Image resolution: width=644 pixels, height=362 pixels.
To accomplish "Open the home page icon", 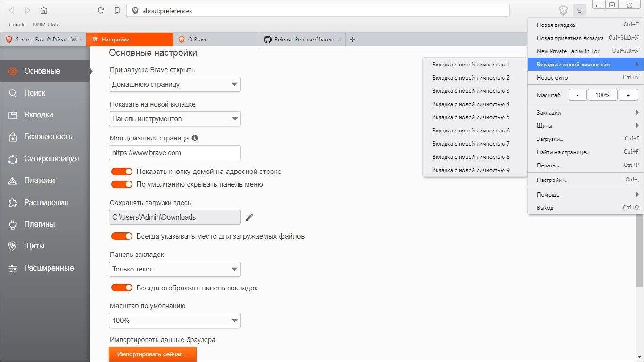I will coord(43,10).
